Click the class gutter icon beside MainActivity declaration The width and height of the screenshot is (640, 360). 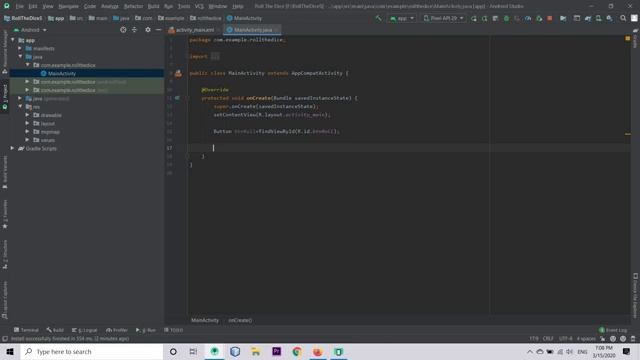click(178, 73)
